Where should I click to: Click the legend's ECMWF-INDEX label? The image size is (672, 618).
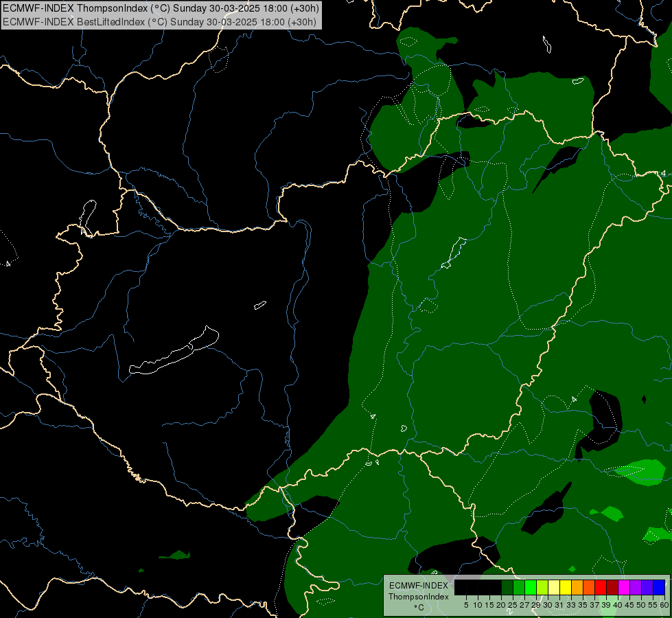click(419, 586)
